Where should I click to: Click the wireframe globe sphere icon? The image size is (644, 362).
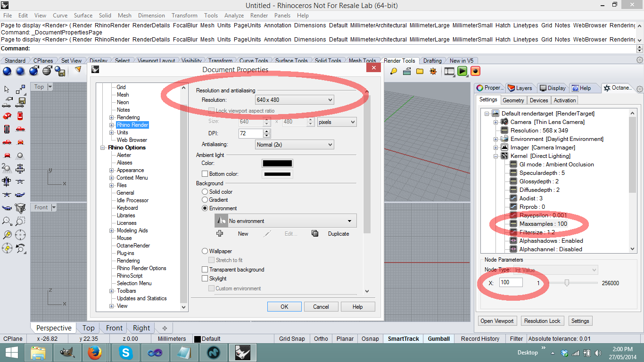pyautogui.click(x=47, y=71)
